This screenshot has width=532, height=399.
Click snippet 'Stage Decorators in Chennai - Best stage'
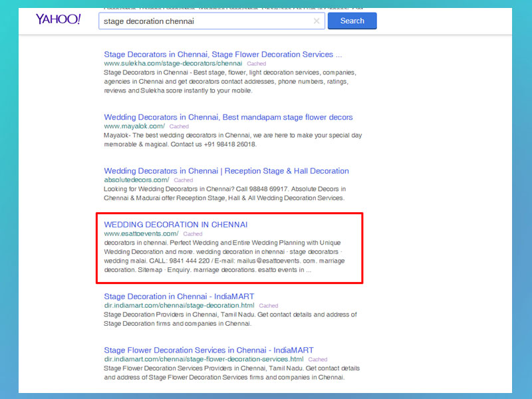pyautogui.click(x=164, y=72)
